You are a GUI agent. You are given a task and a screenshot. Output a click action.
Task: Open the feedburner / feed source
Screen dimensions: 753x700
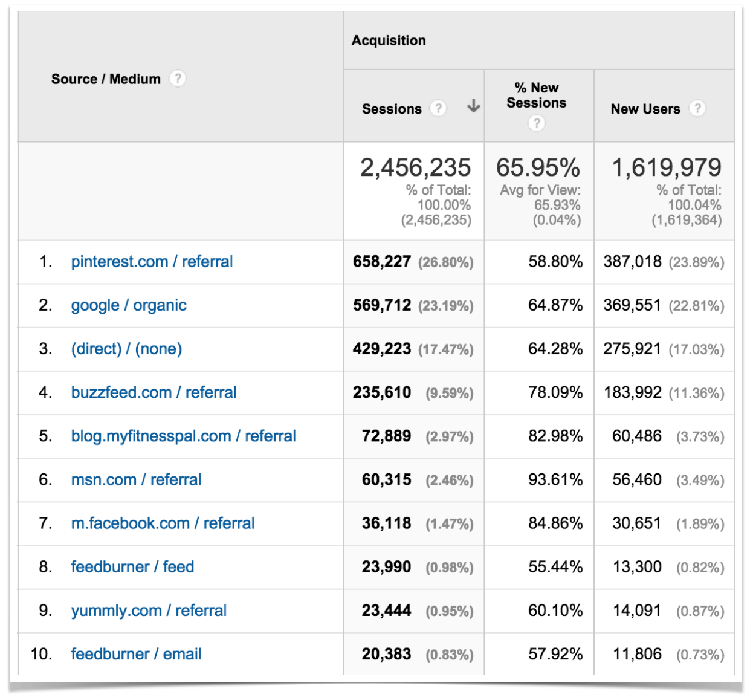(132, 567)
